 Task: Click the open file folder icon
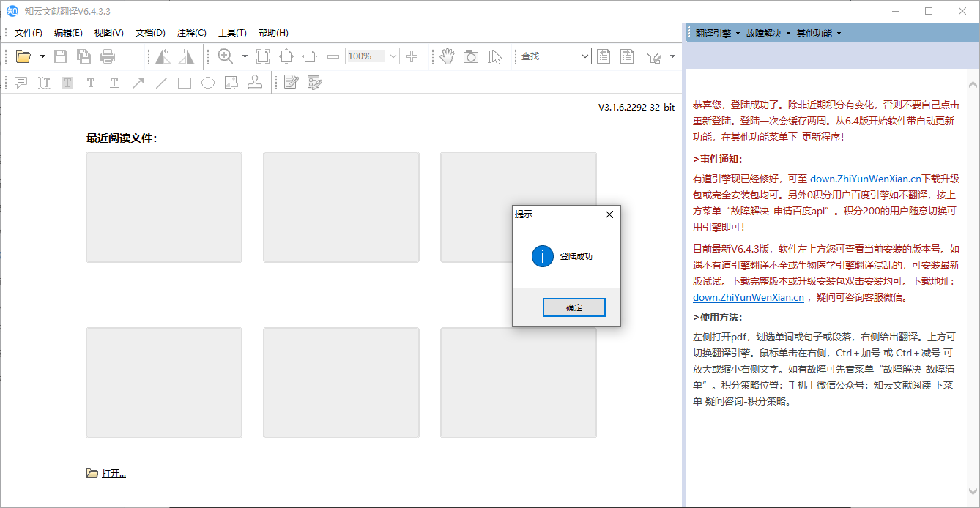point(23,56)
